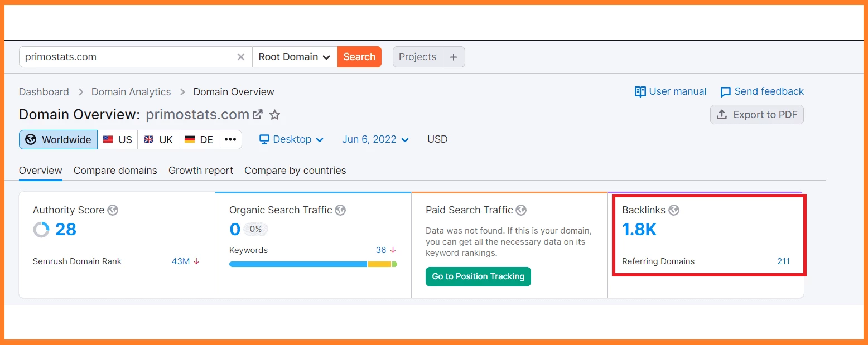Click the USD currency label
The height and width of the screenshot is (345, 868).
[437, 139]
